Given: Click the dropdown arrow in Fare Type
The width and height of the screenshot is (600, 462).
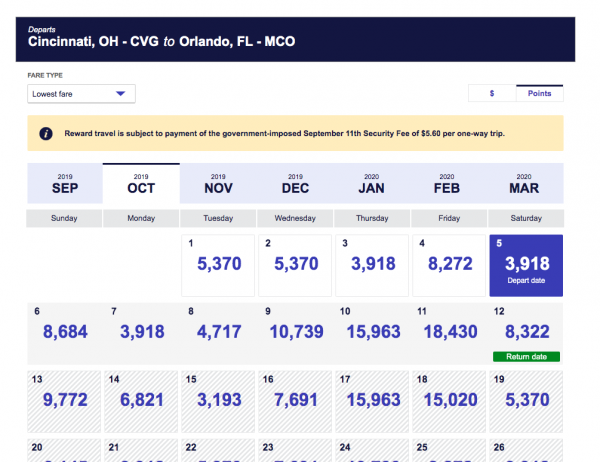Looking at the screenshot, I should click(120, 94).
